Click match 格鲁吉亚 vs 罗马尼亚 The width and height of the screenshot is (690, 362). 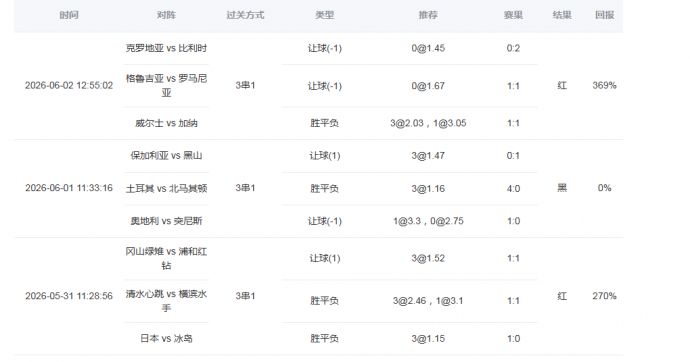(166, 85)
